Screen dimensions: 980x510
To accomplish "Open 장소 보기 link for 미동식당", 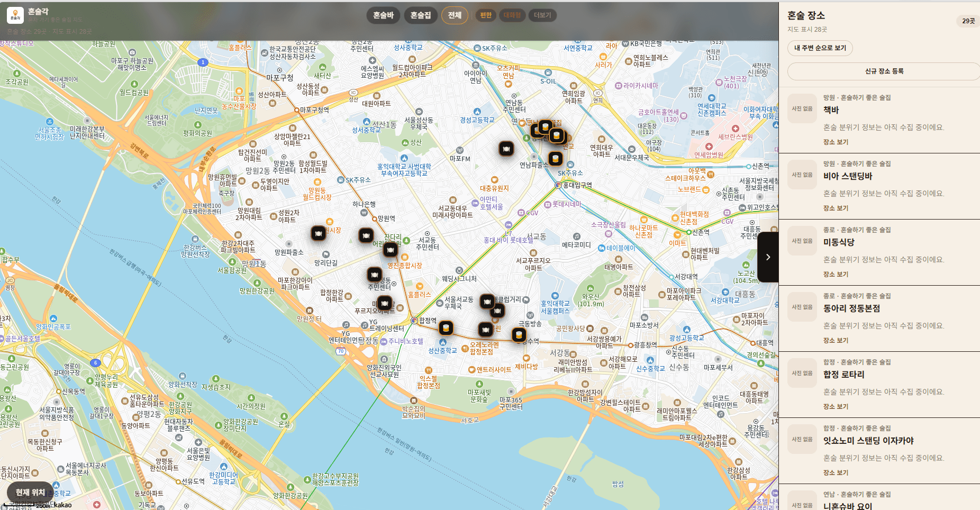I will pyautogui.click(x=836, y=275).
